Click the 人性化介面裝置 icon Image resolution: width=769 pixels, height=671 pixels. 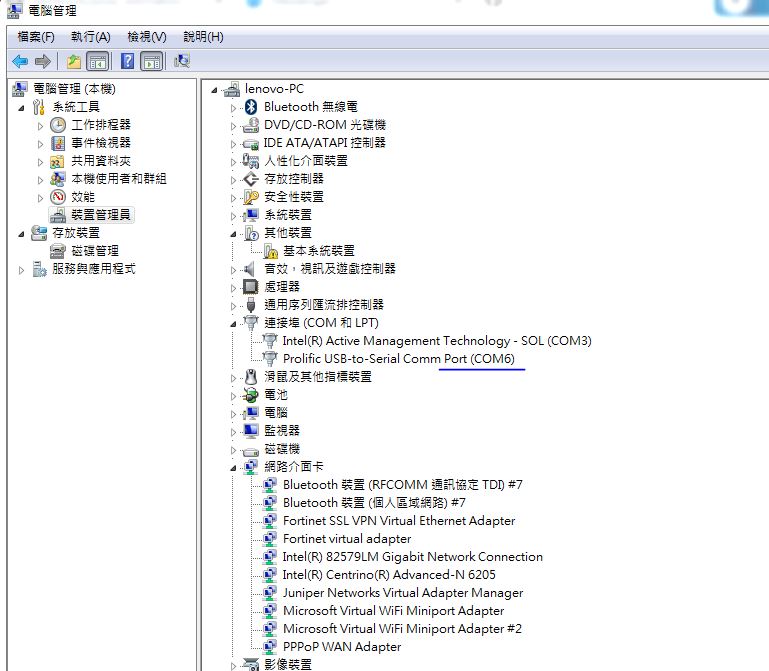pos(251,161)
